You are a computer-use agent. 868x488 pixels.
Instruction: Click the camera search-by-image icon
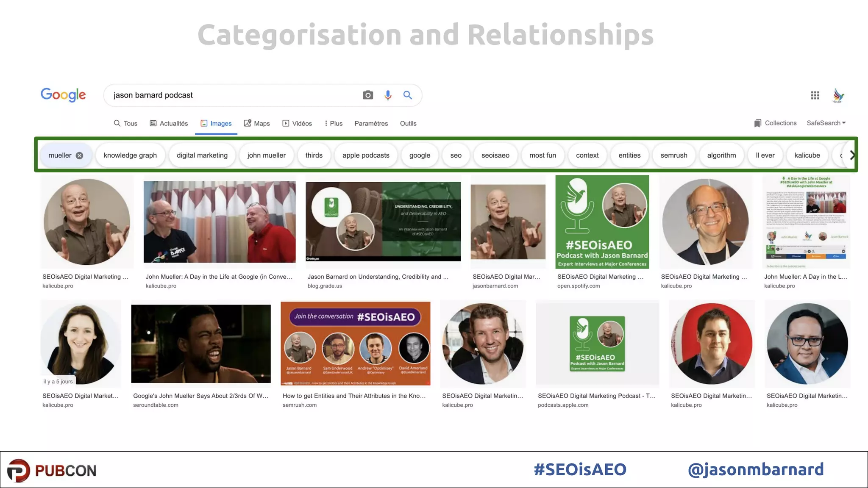(x=368, y=95)
